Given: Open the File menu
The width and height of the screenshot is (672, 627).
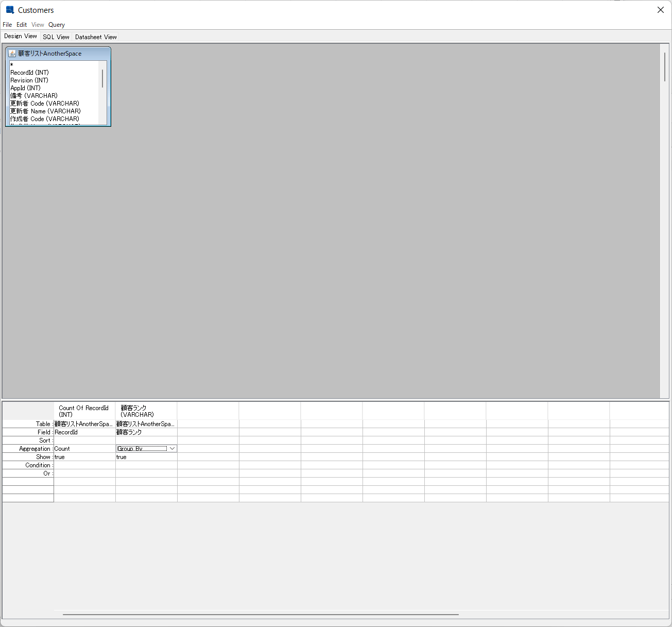Looking at the screenshot, I should 7,25.
